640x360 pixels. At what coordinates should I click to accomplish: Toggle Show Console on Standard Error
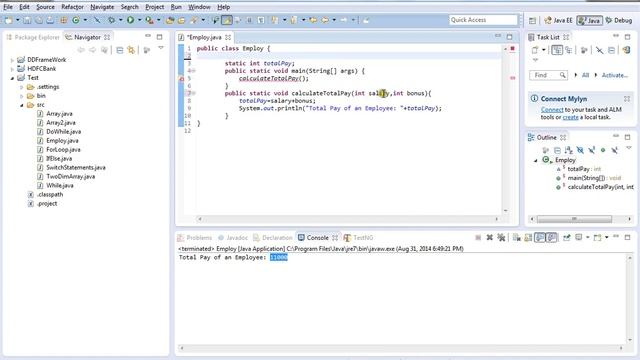pyautogui.click(x=551, y=237)
